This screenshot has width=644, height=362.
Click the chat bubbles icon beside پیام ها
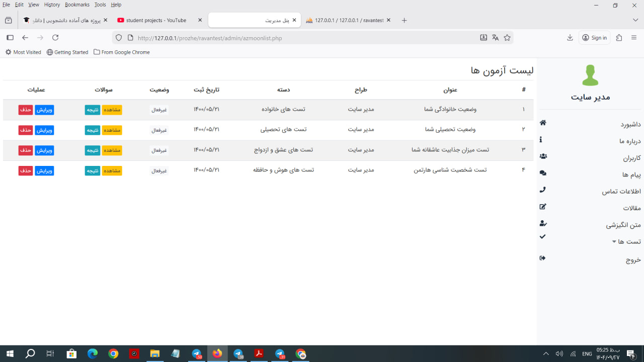[x=543, y=173]
